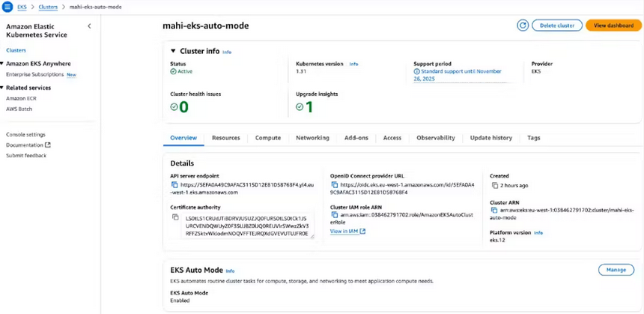
Task: Open Documentation external link
Action: [x=28, y=145]
